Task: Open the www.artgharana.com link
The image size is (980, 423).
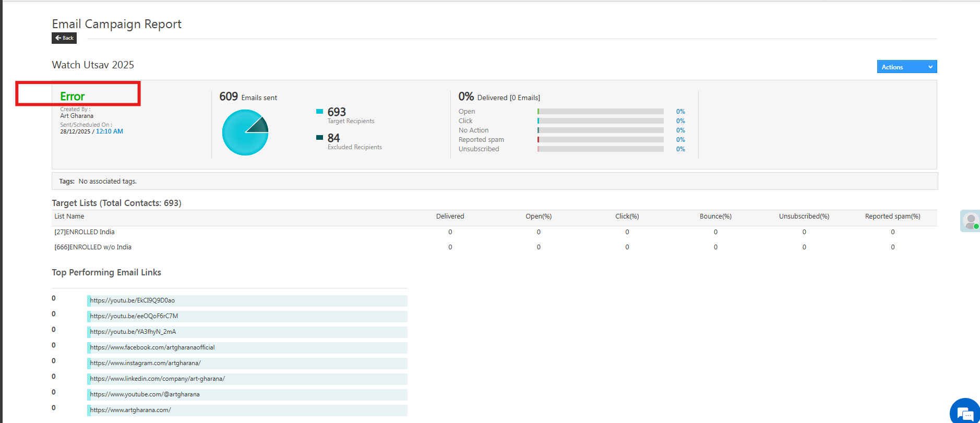Action: coord(130,410)
